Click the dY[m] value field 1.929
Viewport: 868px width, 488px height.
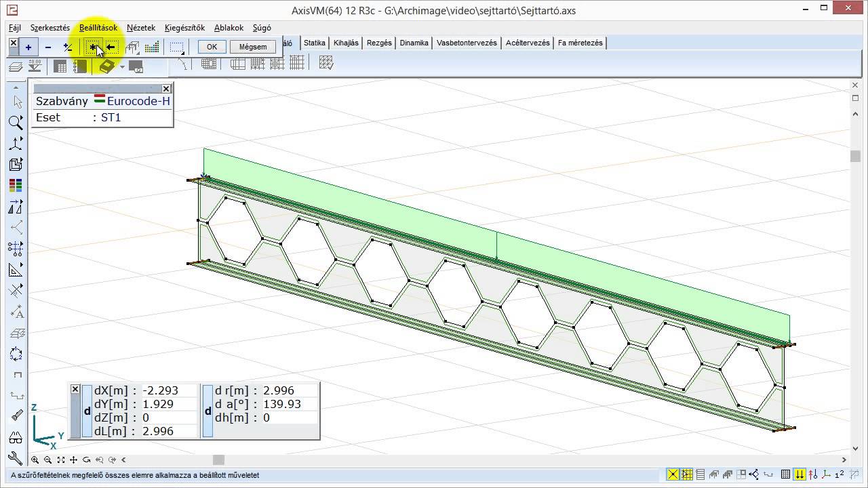click(168, 404)
